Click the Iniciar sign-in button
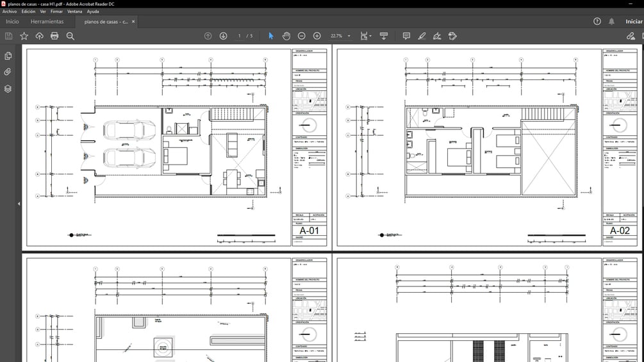 tap(634, 21)
